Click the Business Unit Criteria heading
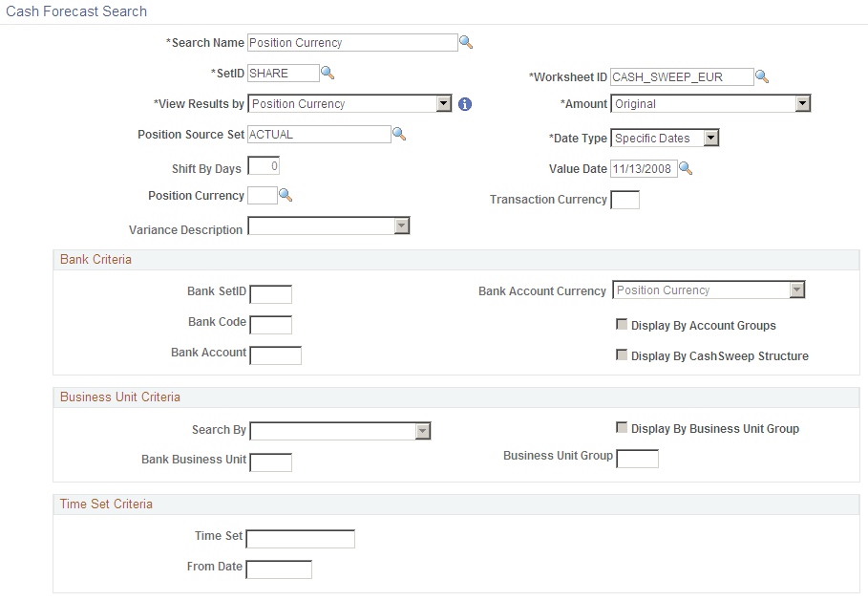868x601 pixels. pyautogui.click(x=119, y=397)
